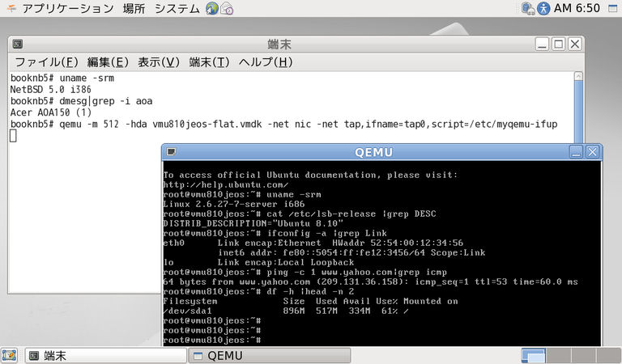Screen dimensions: 622x364
Task: Open the accessibility tray icon
Action: tap(543, 8)
